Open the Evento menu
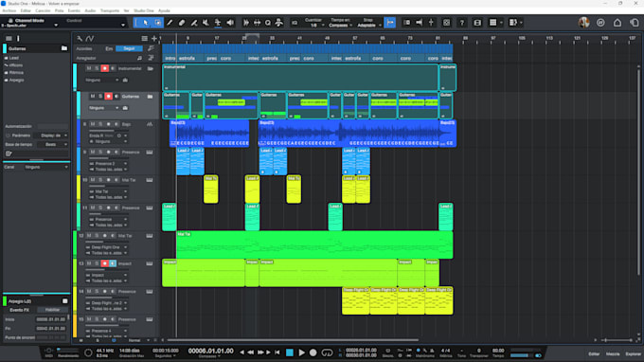Screen dimensions: 644x362 74,10
